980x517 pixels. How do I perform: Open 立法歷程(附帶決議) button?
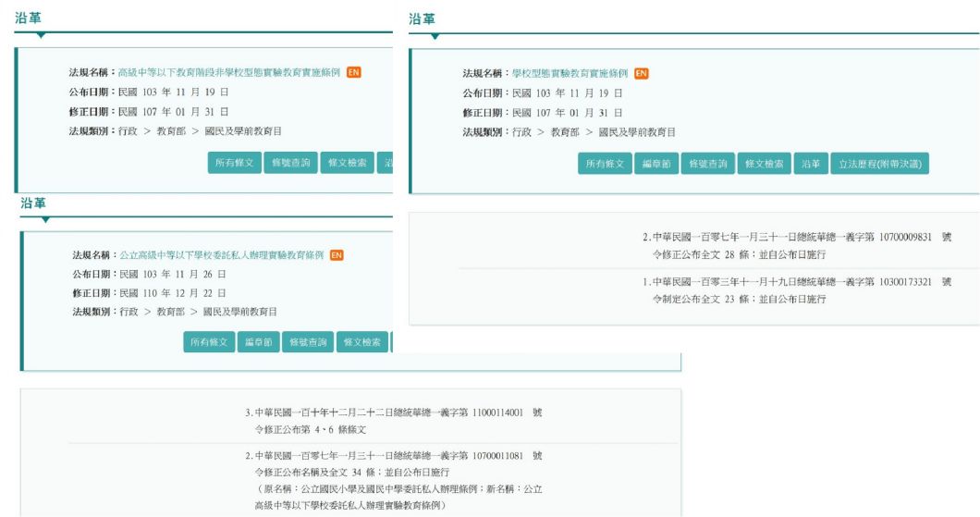(x=879, y=164)
